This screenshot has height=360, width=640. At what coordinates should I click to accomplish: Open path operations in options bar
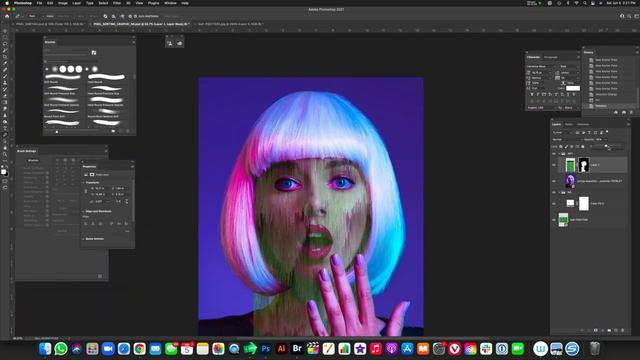pyautogui.click(x=105, y=16)
